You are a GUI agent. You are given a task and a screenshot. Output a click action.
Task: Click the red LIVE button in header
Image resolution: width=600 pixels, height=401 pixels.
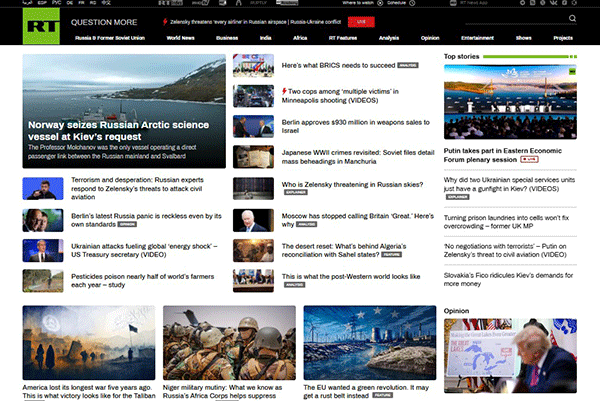click(361, 22)
